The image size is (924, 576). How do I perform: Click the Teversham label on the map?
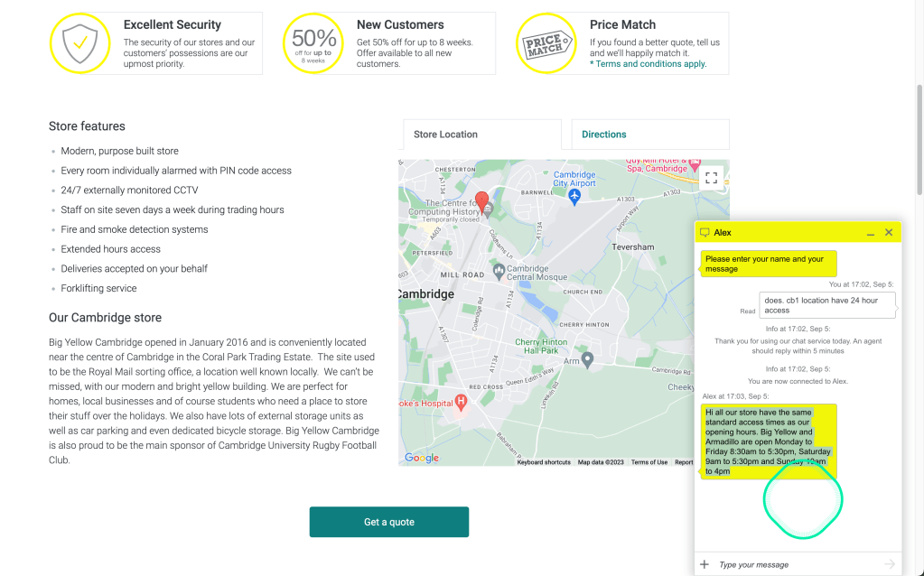(x=633, y=246)
